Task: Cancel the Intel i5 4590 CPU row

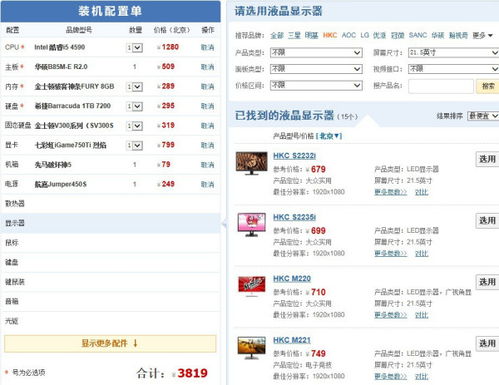Action: pos(207,48)
